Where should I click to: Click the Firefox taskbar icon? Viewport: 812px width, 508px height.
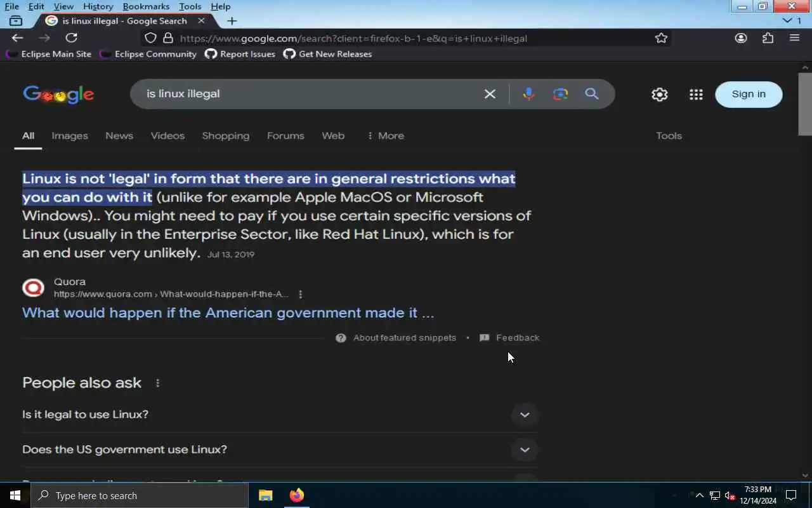tap(296, 495)
